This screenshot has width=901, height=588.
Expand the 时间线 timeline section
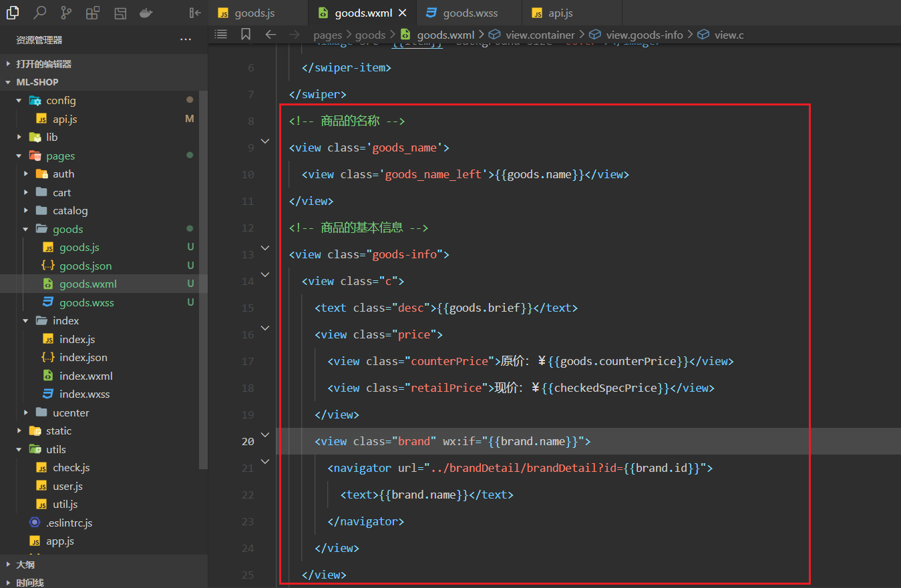pyautogui.click(x=104, y=582)
